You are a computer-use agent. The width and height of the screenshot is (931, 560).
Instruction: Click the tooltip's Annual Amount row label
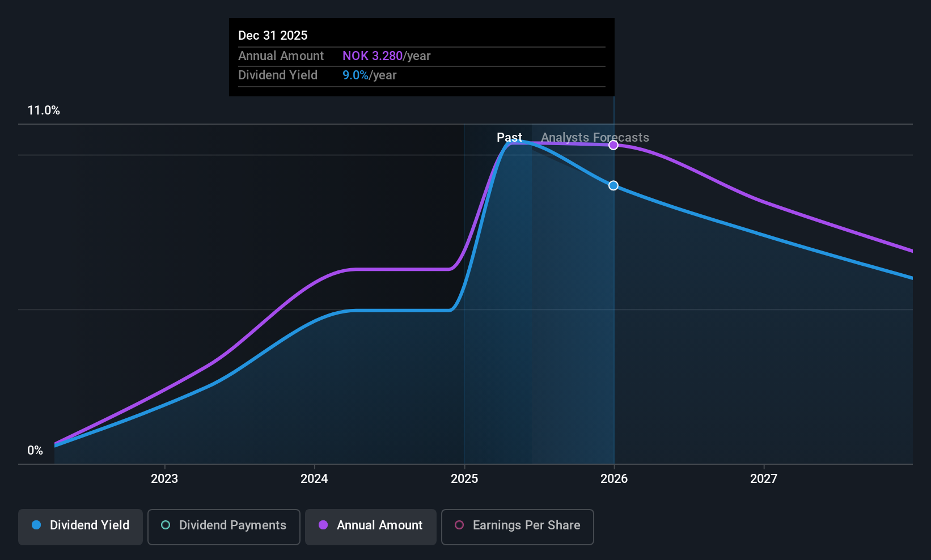[x=281, y=56]
